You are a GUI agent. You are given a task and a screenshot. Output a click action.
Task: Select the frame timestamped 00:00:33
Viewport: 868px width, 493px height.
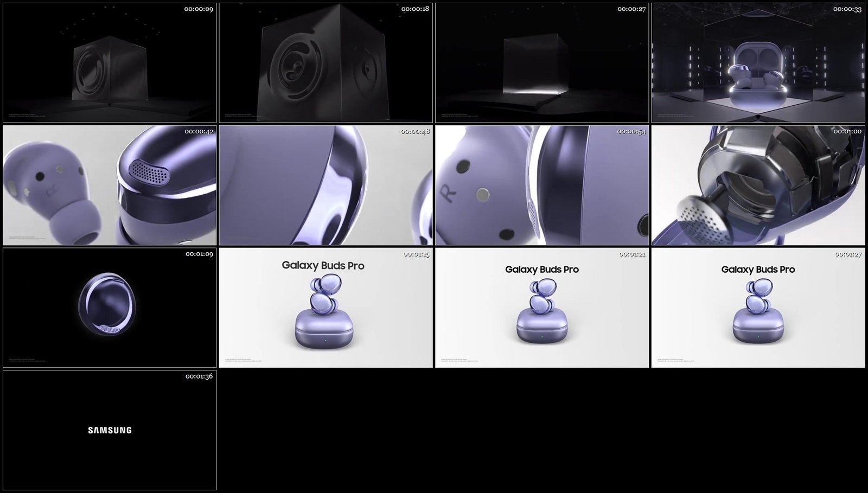point(758,63)
